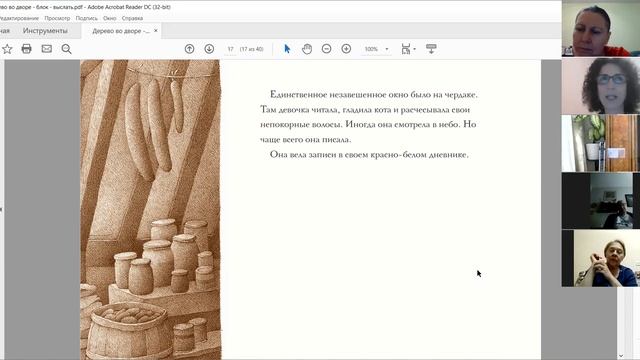Select dark room participant video
Image resolution: width=640 pixels, height=360 pixels.
[600, 200]
